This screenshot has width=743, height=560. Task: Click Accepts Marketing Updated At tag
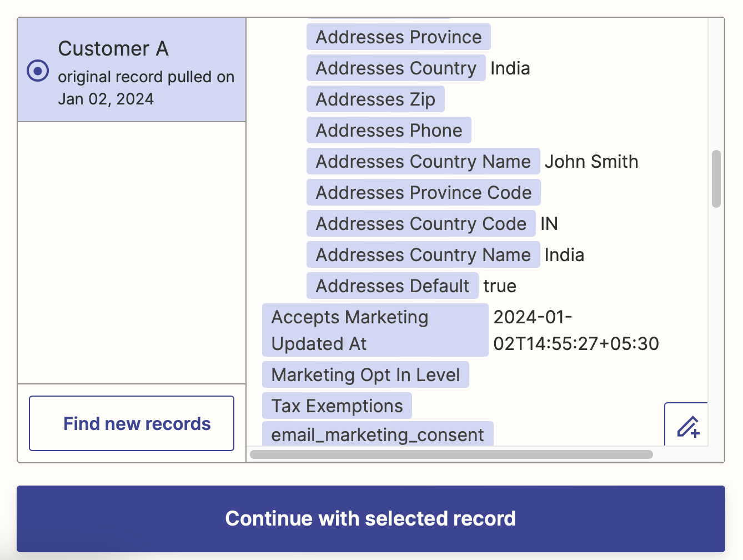[375, 330]
